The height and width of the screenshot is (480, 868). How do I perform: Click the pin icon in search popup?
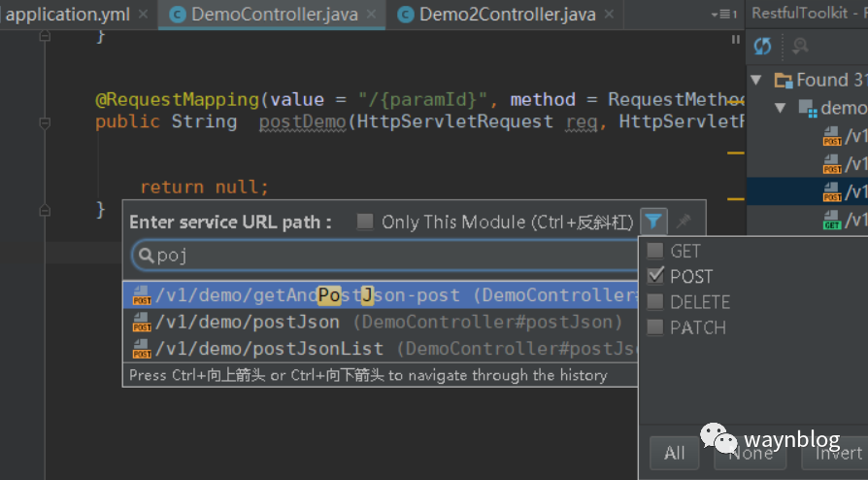684,222
